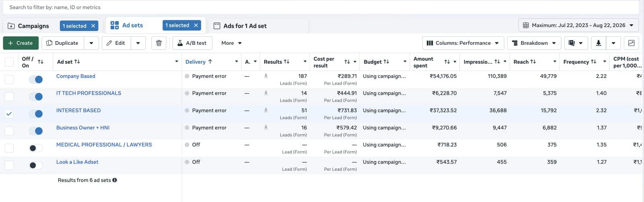Open the Delivery column menu arrow
The width and height of the screenshot is (644, 202).
tap(236, 62)
